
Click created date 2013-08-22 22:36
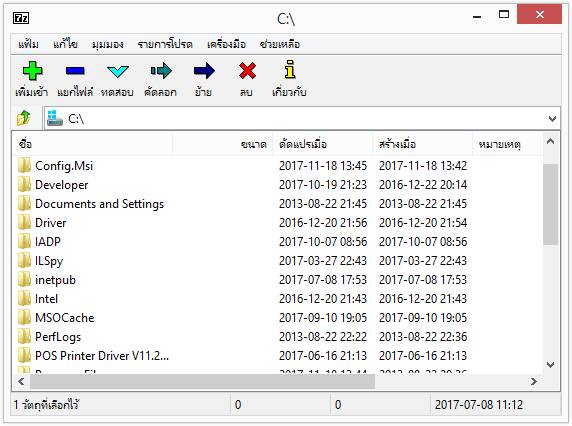click(423, 337)
